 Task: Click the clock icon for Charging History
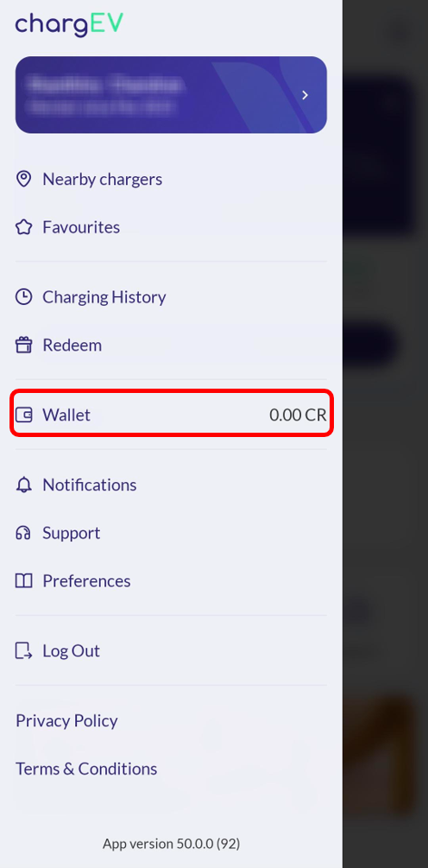[x=23, y=297]
